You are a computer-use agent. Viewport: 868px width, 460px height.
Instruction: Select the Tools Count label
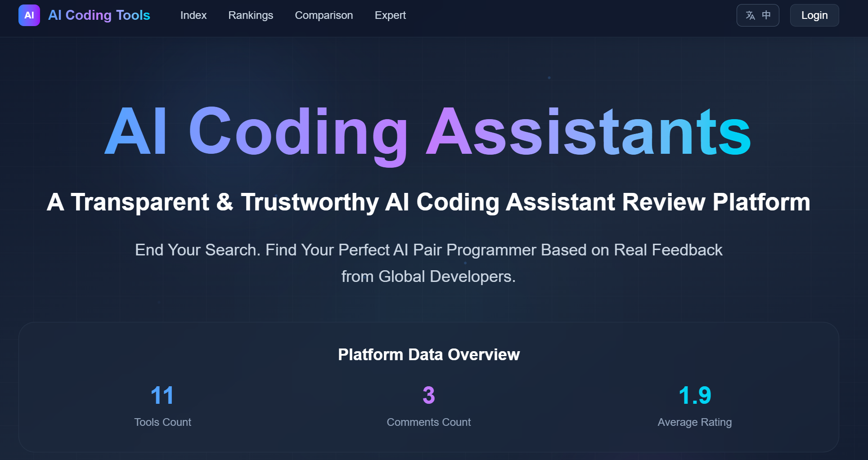point(162,422)
